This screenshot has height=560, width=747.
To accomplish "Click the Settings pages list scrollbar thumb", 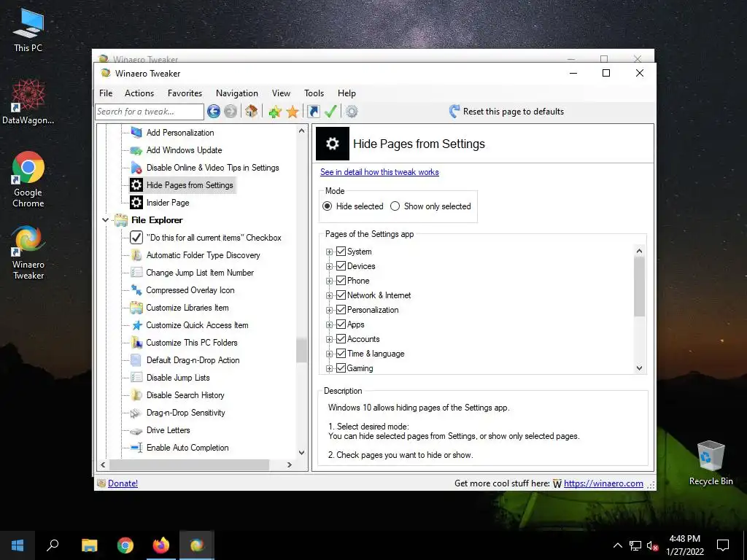I will (x=639, y=287).
